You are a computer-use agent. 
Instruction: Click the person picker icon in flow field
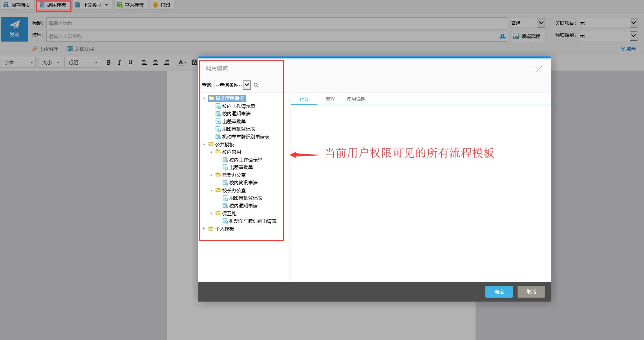(502, 36)
